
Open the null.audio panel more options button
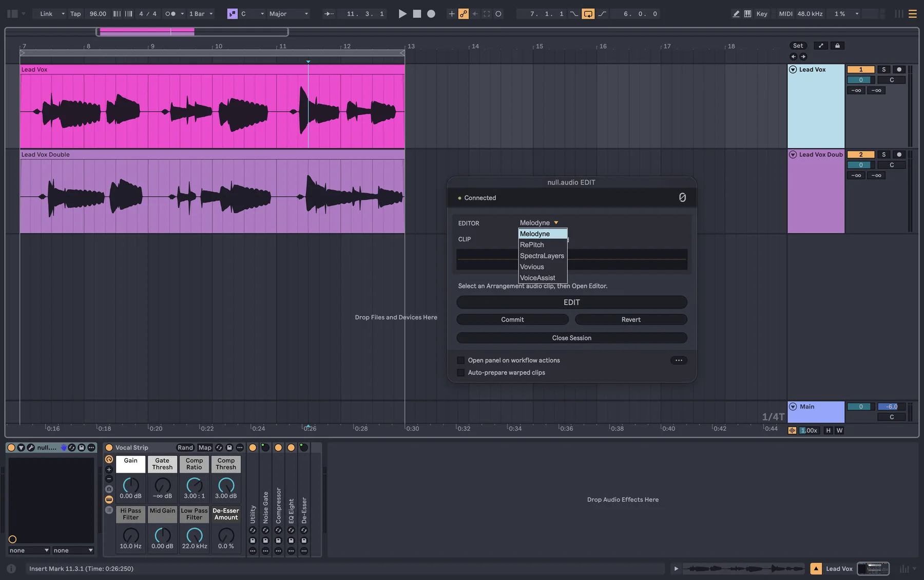click(x=679, y=360)
